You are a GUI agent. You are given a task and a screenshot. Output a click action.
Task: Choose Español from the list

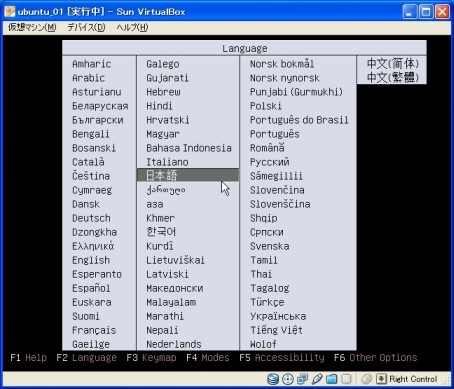coord(91,288)
